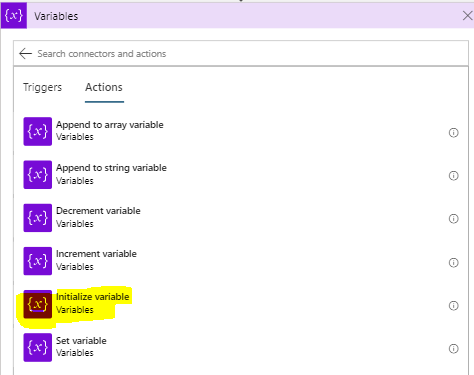Viewport: 474px width, 375px height.
Task: Click the Increment variable icon
Action: coord(38,261)
